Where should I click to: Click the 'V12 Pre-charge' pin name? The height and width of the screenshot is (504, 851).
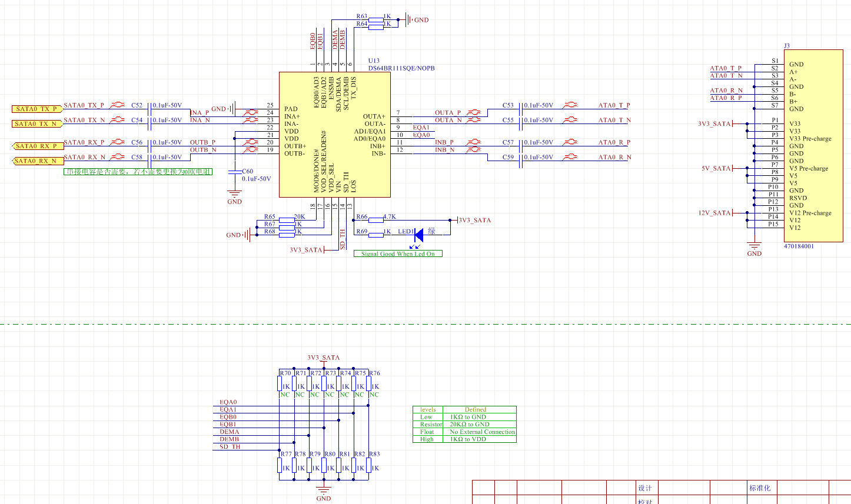[810, 213]
